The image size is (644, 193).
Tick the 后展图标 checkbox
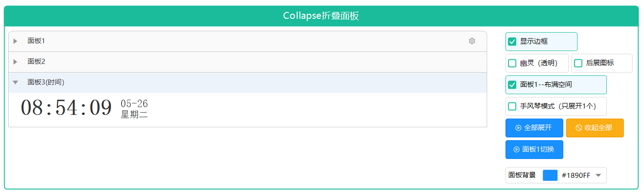tap(578, 63)
